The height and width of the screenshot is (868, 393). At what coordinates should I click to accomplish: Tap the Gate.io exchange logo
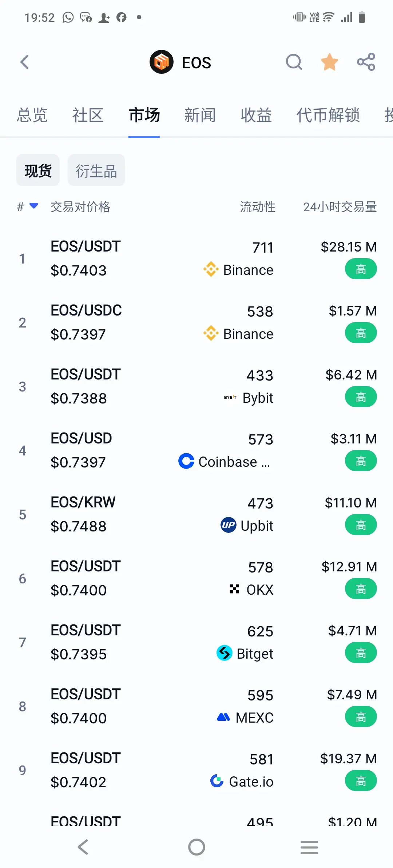(217, 781)
